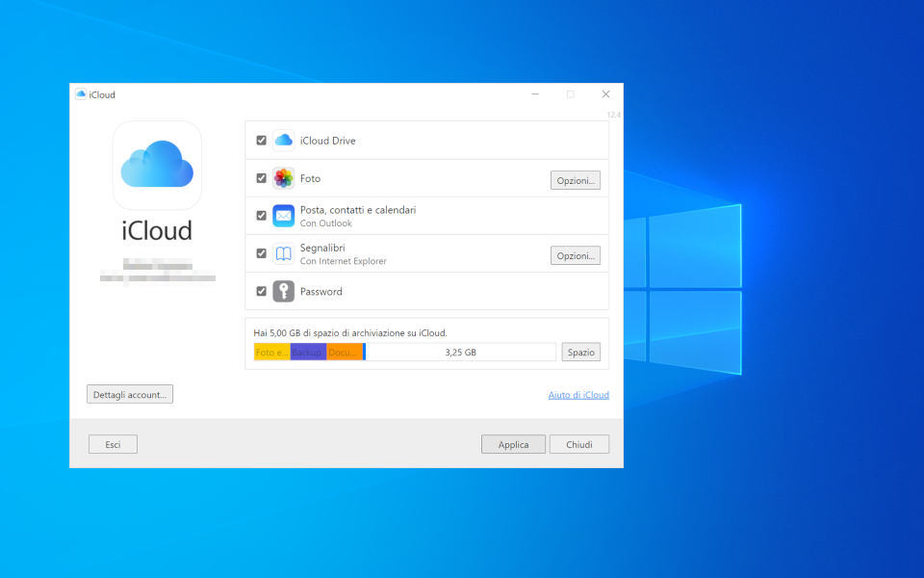Click the Chiudi button
The image size is (924, 578).
point(579,444)
